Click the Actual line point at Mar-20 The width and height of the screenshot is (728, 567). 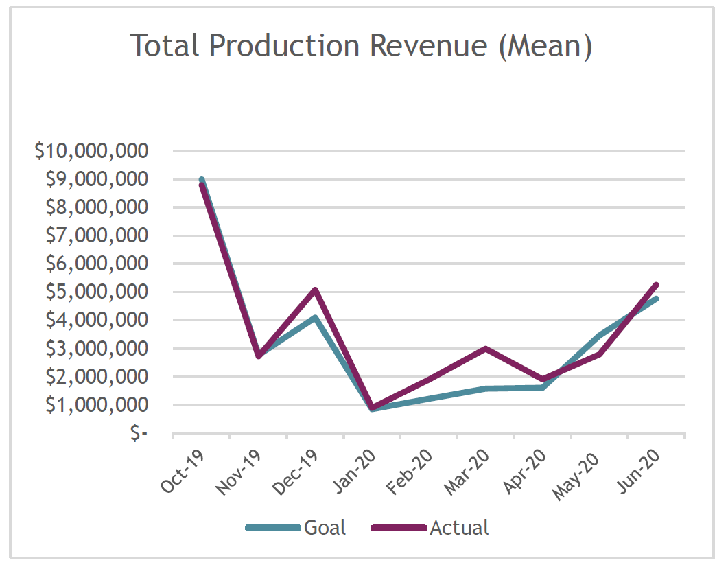pyautogui.click(x=486, y=348)
